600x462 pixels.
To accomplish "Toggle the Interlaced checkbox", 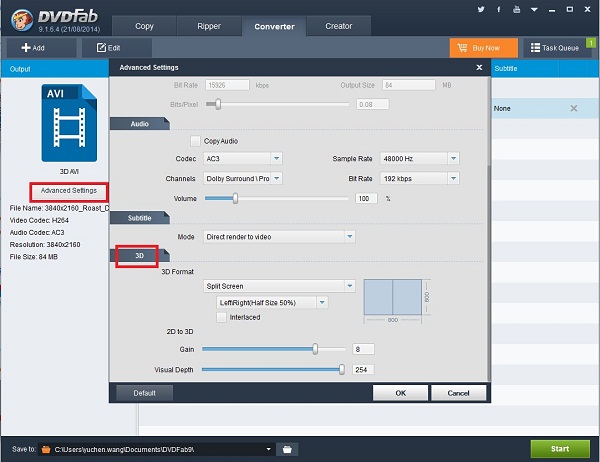I will [x=221, y=317].
